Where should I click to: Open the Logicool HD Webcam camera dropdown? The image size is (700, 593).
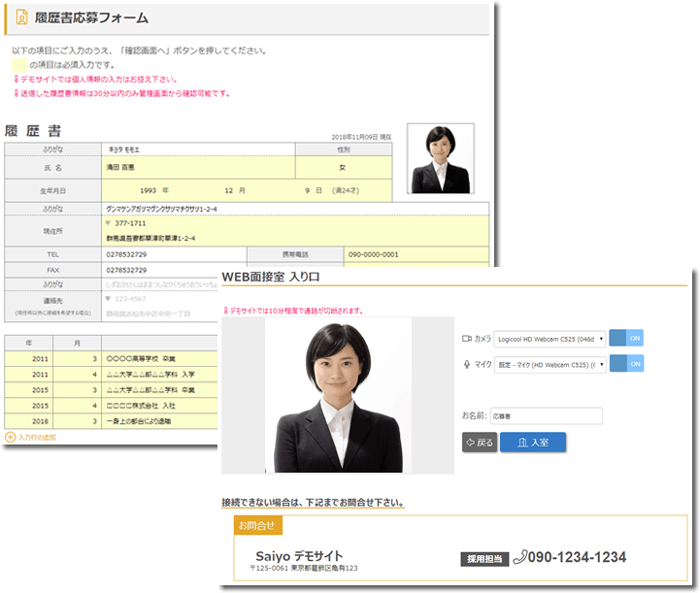pyautogui.click(x=550, y=339)
